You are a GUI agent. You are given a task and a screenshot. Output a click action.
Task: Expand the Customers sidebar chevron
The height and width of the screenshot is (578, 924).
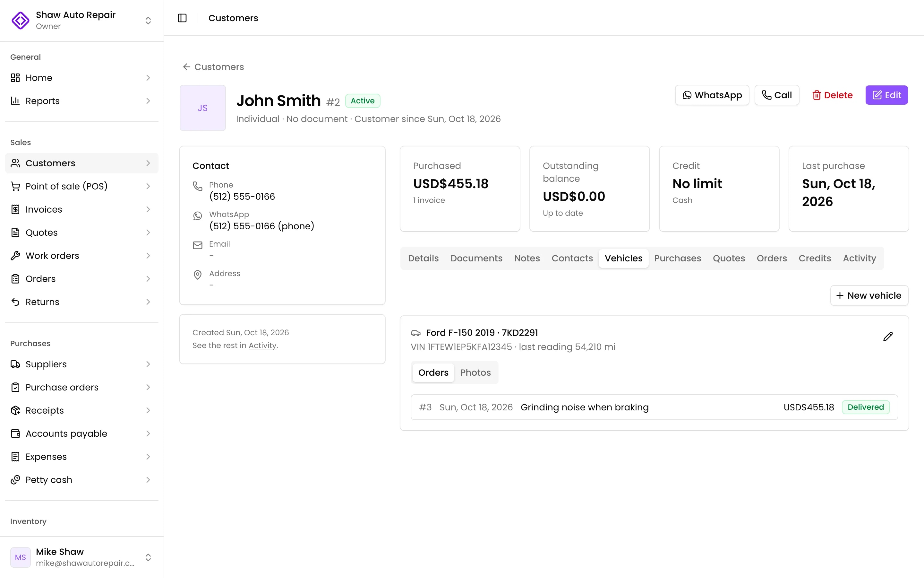click(148, 163)
